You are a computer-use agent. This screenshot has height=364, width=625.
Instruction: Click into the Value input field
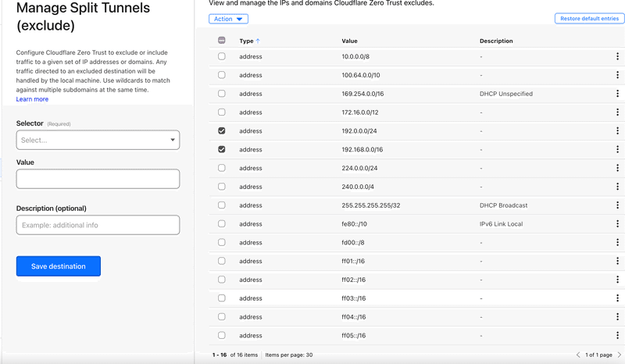(x=98, y=179)
